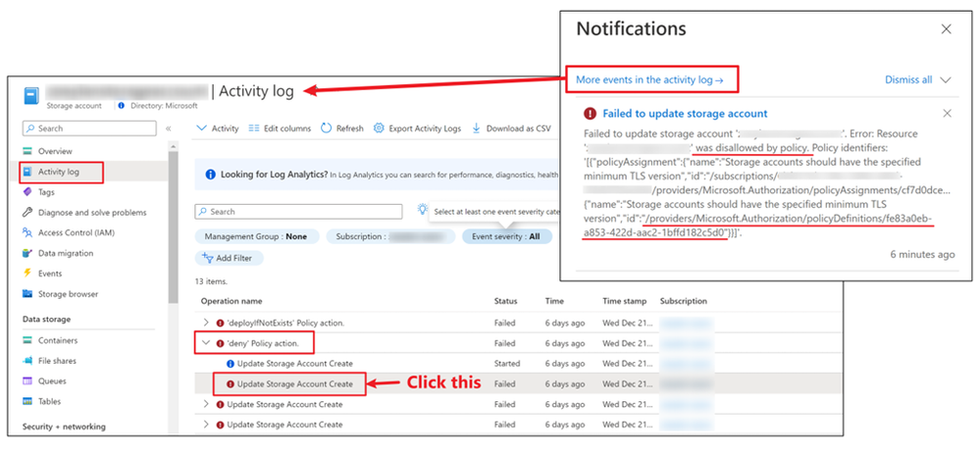This screenshot has height=452, width=980.
Task: Click the Storage browser icon
Action: coord(26,294)
